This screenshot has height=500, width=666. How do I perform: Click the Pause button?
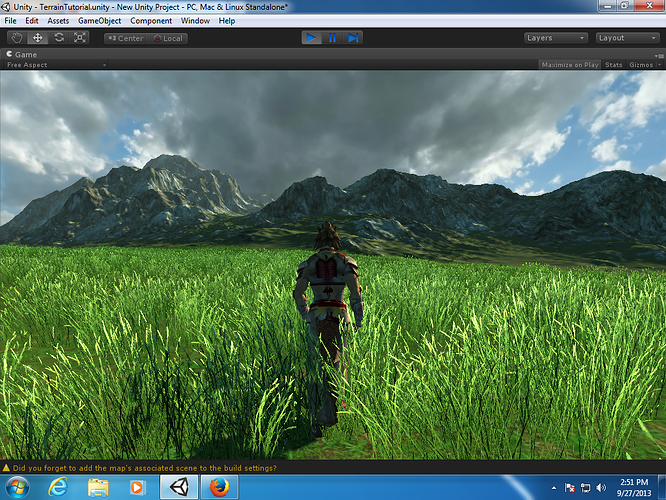pyautogui.click(x=332, y=38)
